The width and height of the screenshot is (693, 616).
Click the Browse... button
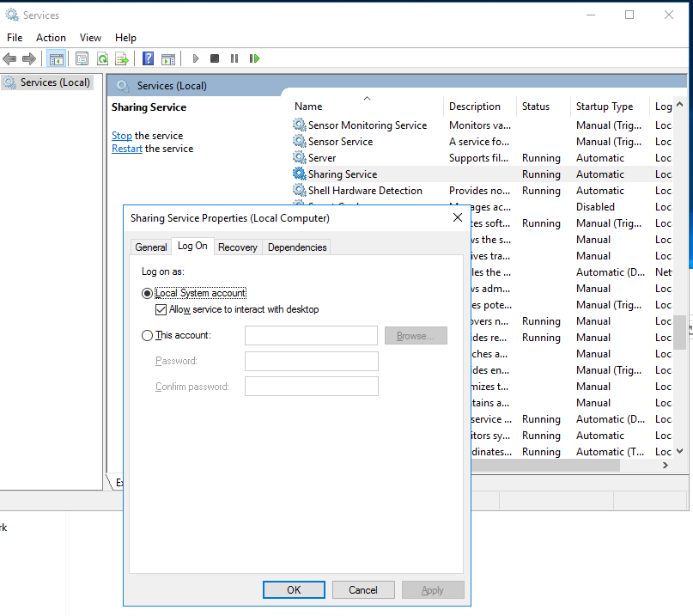(x=416, y=336)
